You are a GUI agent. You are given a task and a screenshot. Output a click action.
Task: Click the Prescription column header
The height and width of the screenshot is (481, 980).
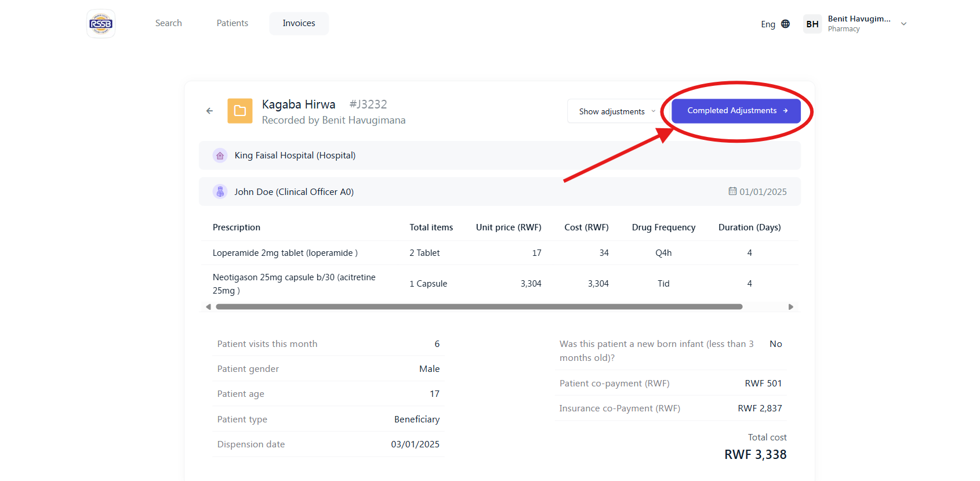point(237,227)
